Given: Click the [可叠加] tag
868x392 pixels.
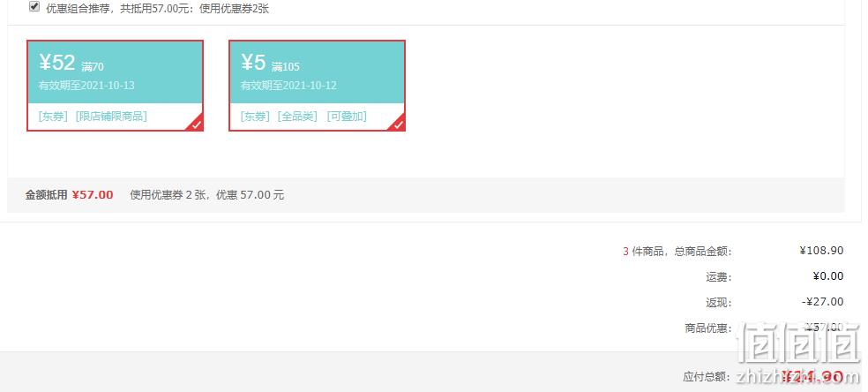Looking at the screenshot, I should (347, 117).
